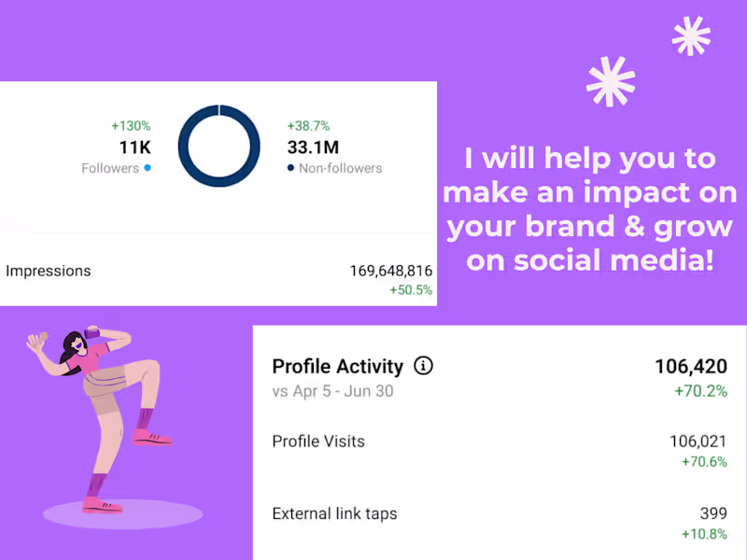The height and width of the screenshot is (560, 747).
Task: Click the +70.2% growth figure
Action: 700,391
